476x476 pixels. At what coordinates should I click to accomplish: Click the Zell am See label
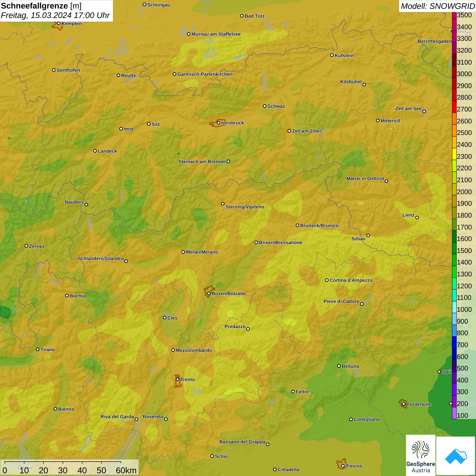pos(408,108)
